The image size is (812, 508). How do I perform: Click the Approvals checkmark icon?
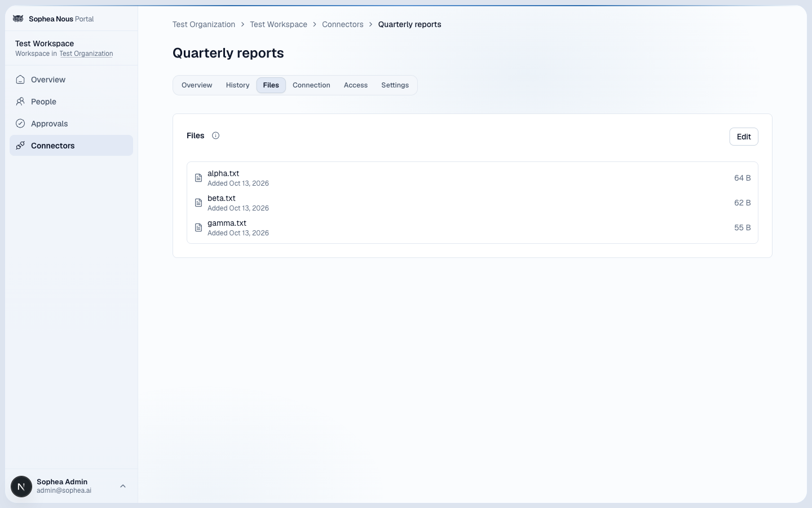pos(20,124)
